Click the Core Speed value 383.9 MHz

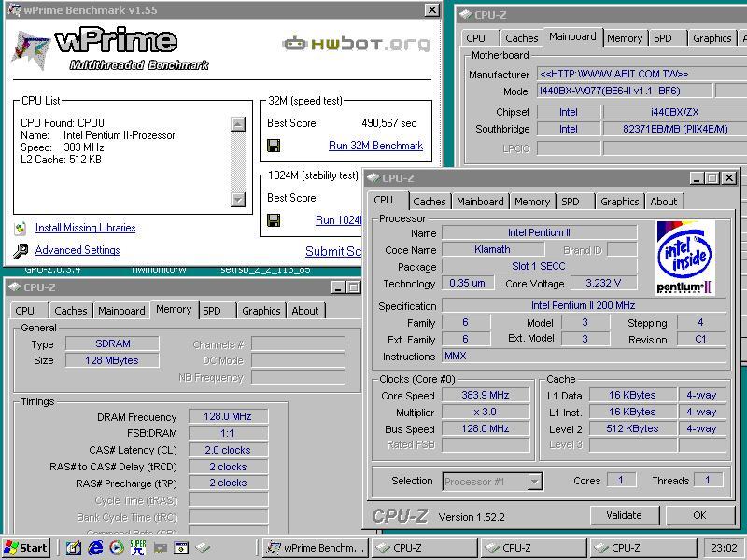pos(486,395)
